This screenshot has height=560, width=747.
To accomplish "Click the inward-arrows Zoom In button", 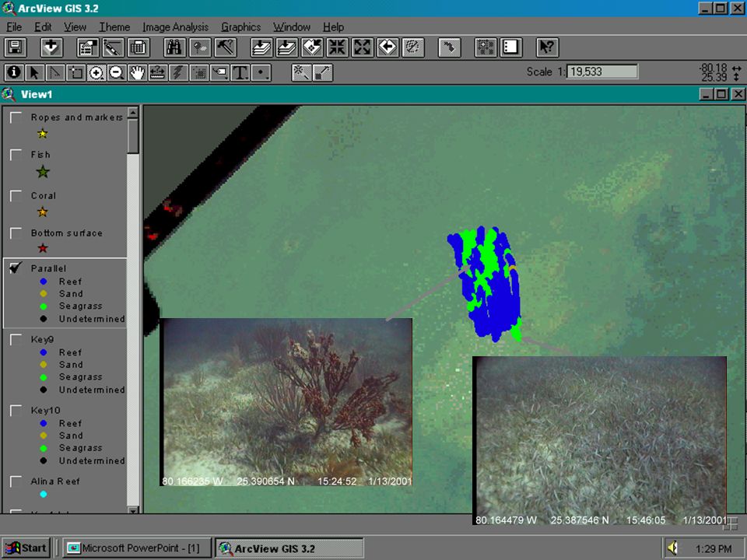I will coord(337,47).
